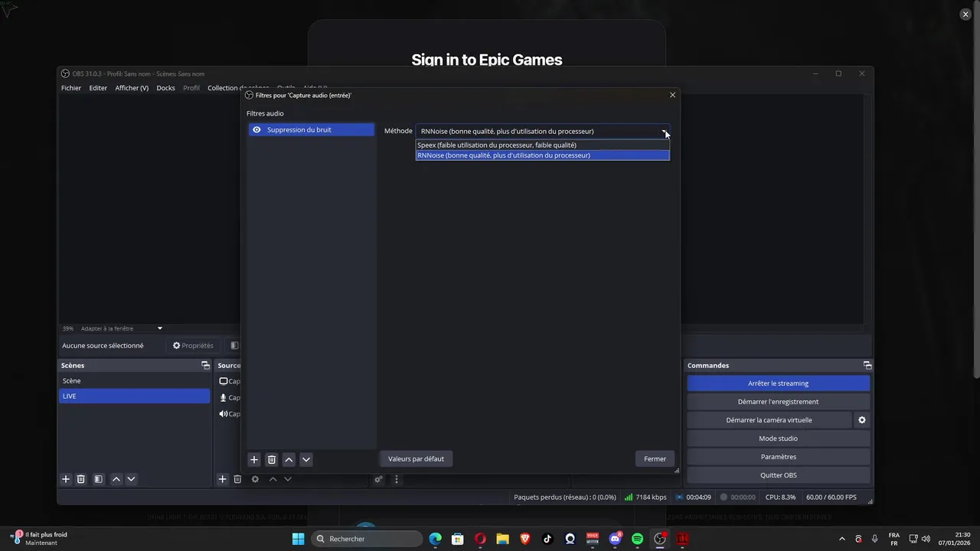Open Windows Start menu
The height and width of the screenshot is (551, 980).
pos(298,539)
